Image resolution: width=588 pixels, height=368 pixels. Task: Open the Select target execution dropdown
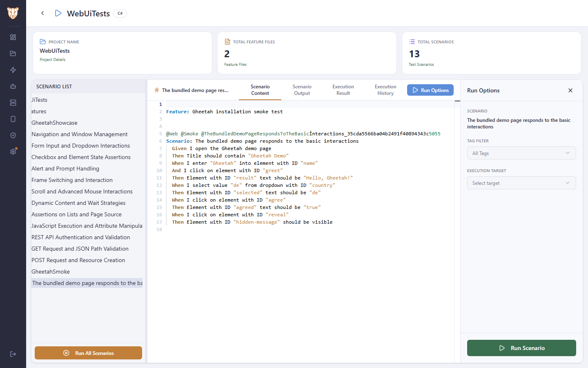click(x=521, y=183)
